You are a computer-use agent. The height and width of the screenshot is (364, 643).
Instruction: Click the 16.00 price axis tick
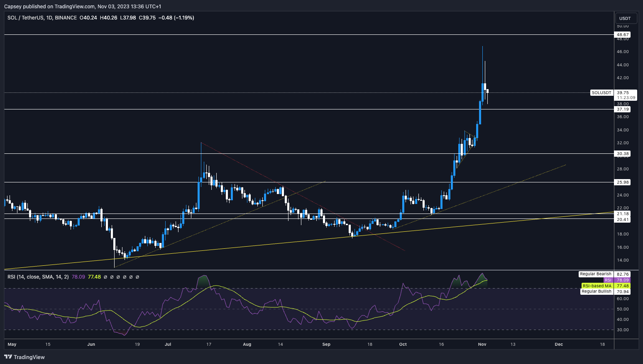pyautogui.click(x=623, y=248)
